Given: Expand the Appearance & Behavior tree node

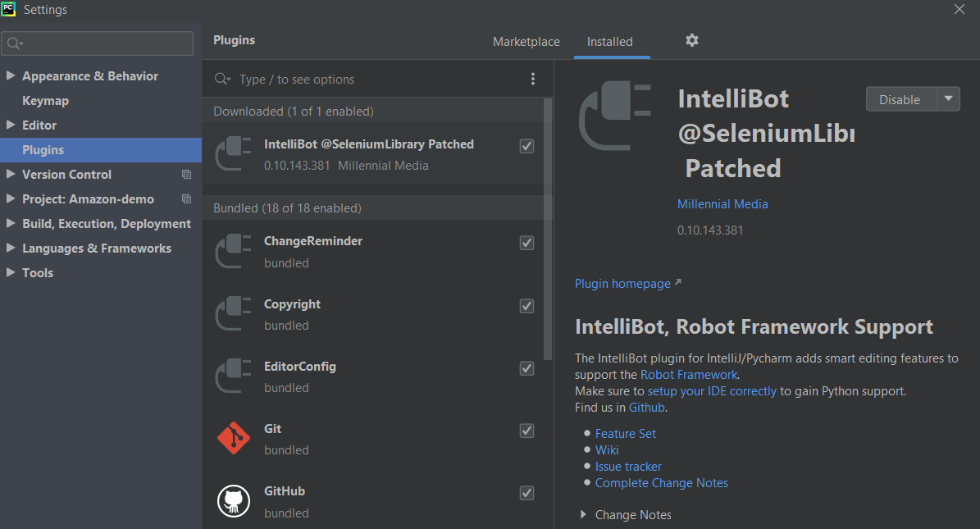Looking at the screenshot, I should (x=11, y=75).
